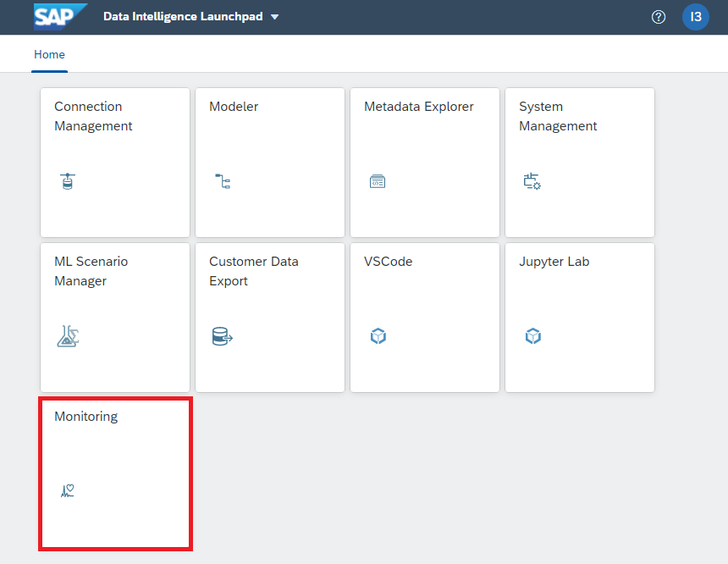Launch the Monitoring tile
Screen dimensions: 728x564
click(x=115, y=474)
